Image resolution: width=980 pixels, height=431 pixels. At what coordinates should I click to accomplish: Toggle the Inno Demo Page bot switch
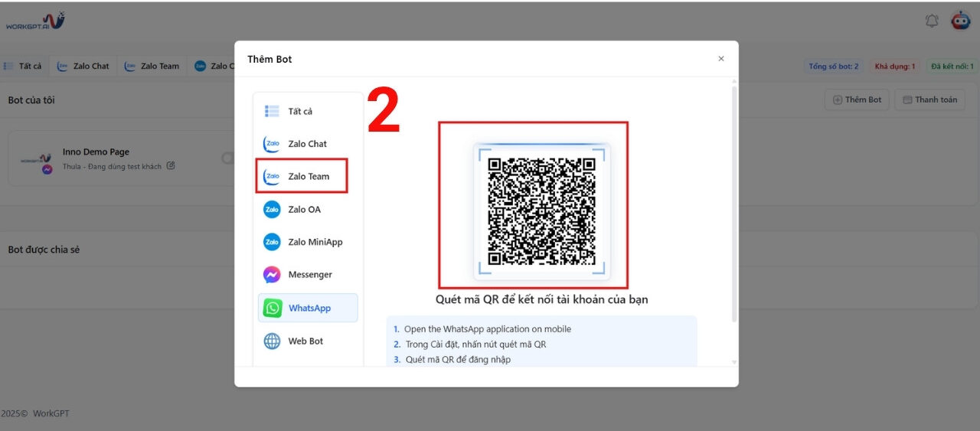coord(228,158)
